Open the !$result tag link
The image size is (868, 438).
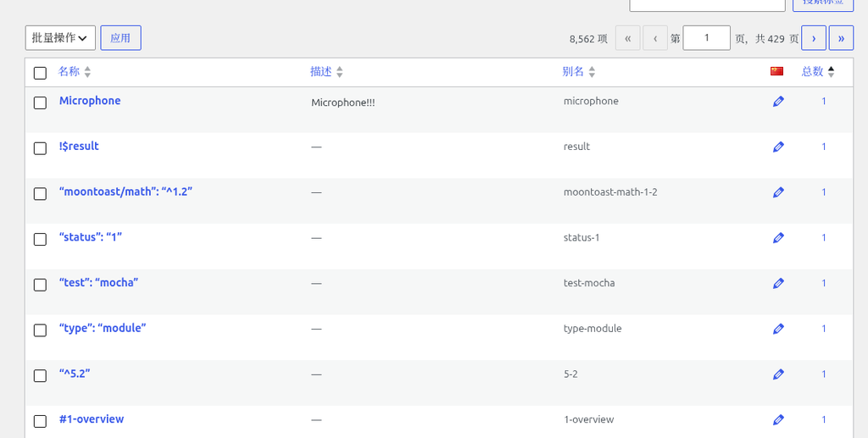(79, 146)
